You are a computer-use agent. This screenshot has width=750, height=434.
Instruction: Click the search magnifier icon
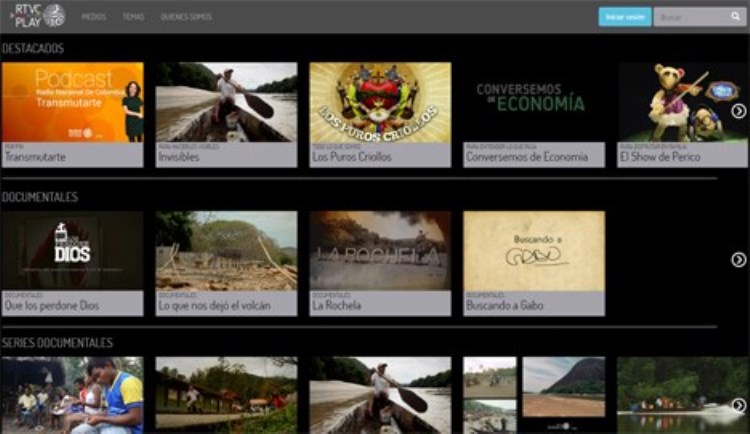coord(735,17)
